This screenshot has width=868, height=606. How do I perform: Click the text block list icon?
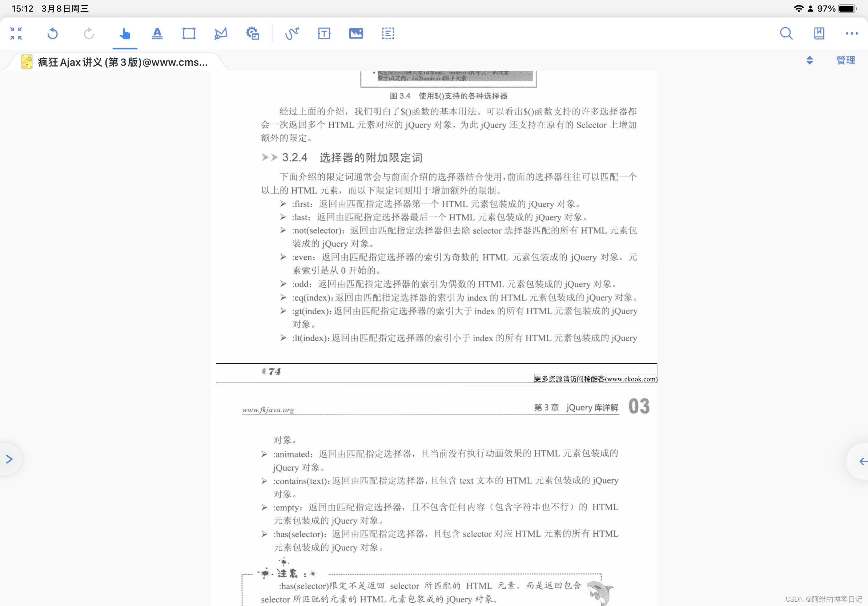[x=388, y=33]
